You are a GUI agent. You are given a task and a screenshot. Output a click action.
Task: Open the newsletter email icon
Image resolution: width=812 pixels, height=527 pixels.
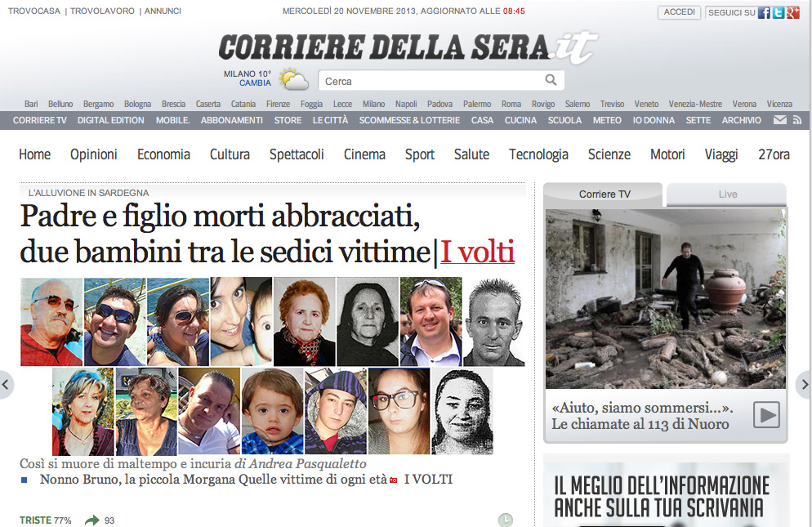tap(780, 119)
